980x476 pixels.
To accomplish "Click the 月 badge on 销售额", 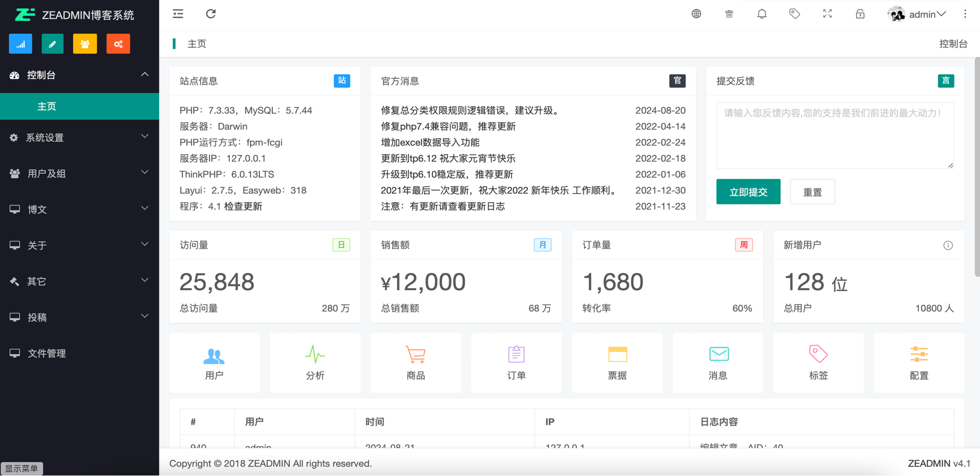I will (542, 245).
